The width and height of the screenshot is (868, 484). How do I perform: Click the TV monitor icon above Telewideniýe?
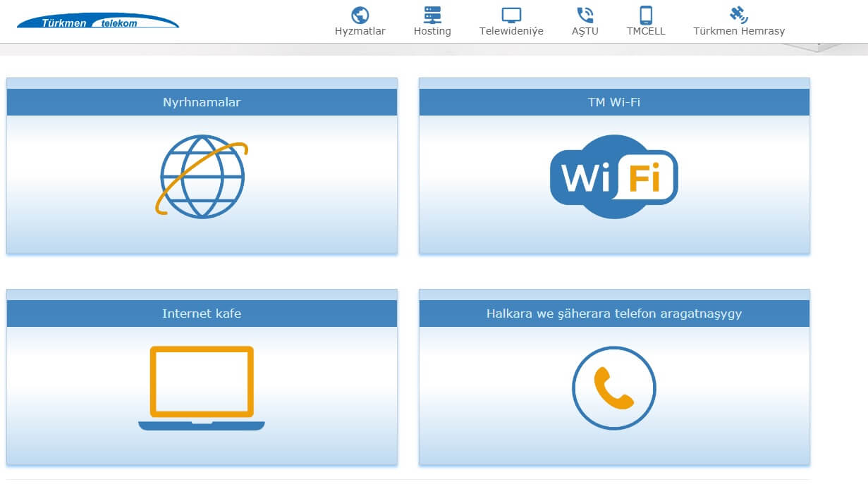point(511,15)
